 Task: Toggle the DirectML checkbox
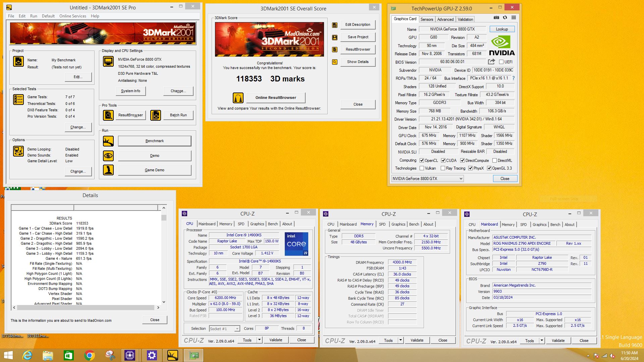click(x=494, y=161)
